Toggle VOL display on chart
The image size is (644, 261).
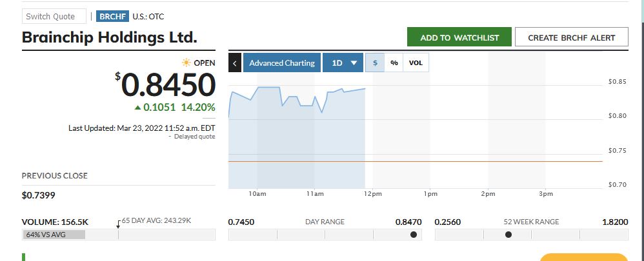click(416, 63)
